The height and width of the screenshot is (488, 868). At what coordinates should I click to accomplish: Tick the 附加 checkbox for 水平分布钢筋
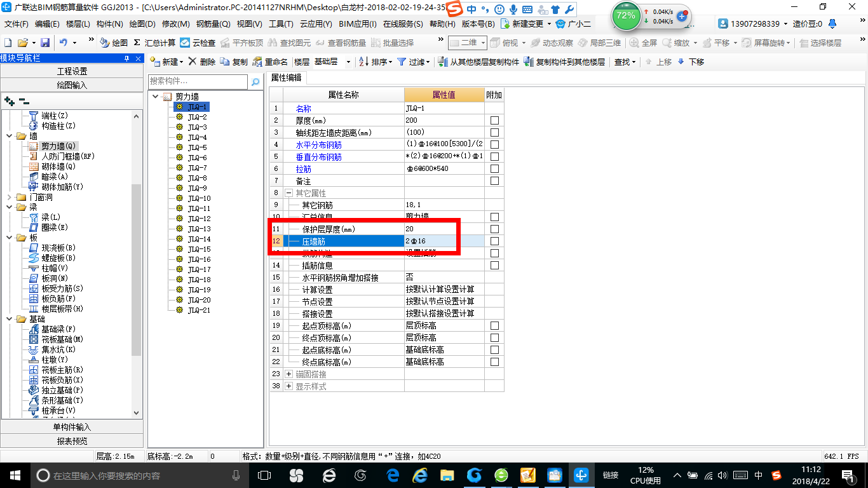click(x=494, y=144)
